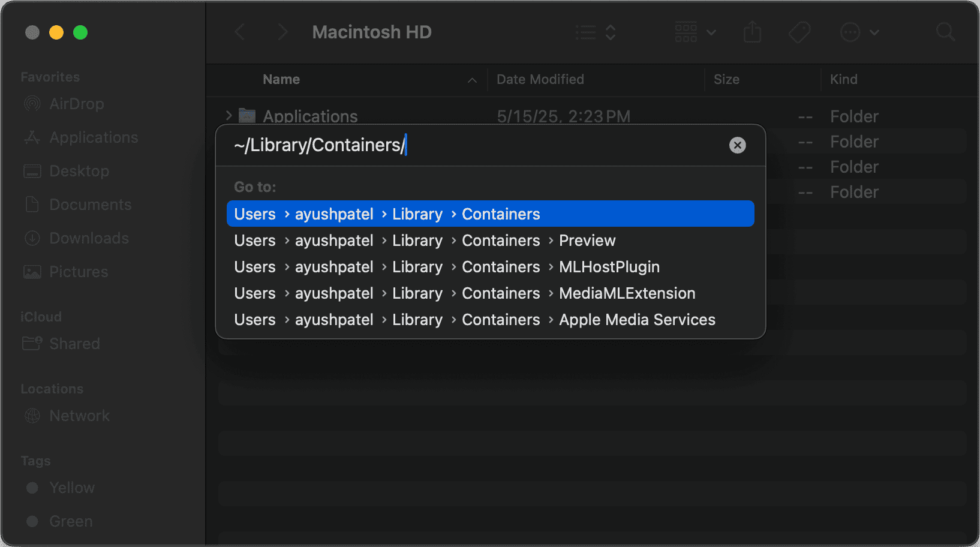The image size is (980, 547).
Task: Expand the Applications folder disclosure arrow
Action: 229,116
